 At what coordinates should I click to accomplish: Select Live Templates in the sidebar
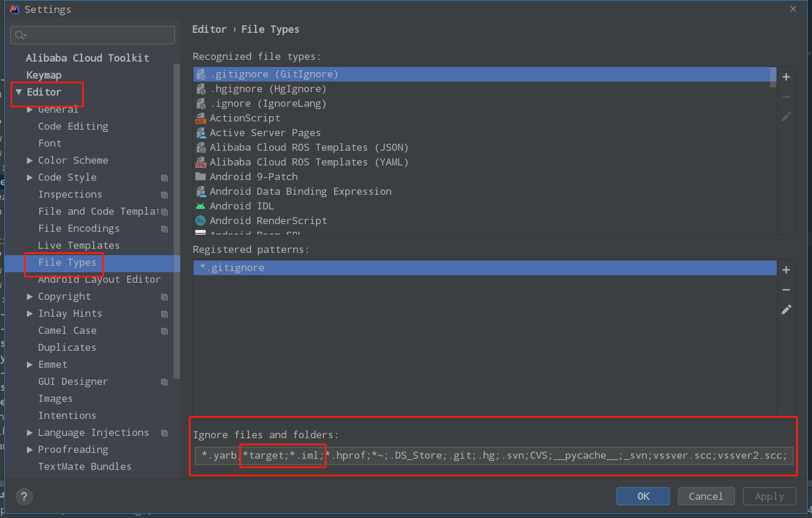pyautogui.click(x=79, y=246)
